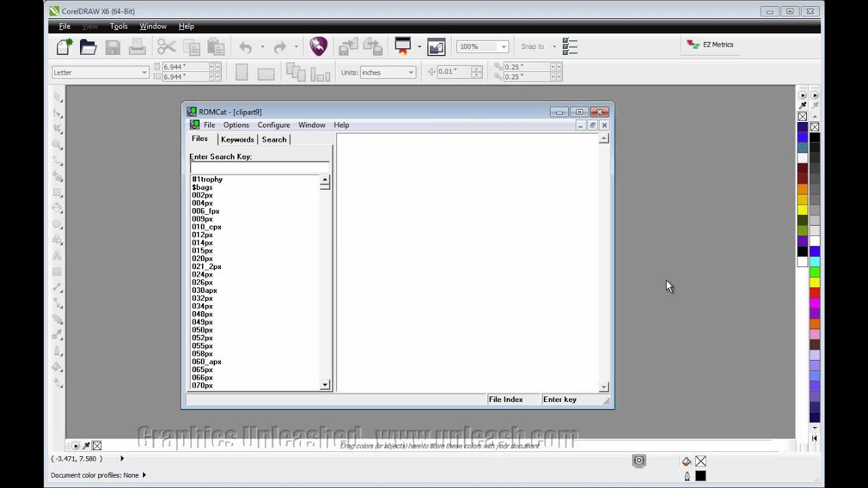Click the Cut scissors icon
The height and width of the screenshot is (488, 868).
point(166,47)
